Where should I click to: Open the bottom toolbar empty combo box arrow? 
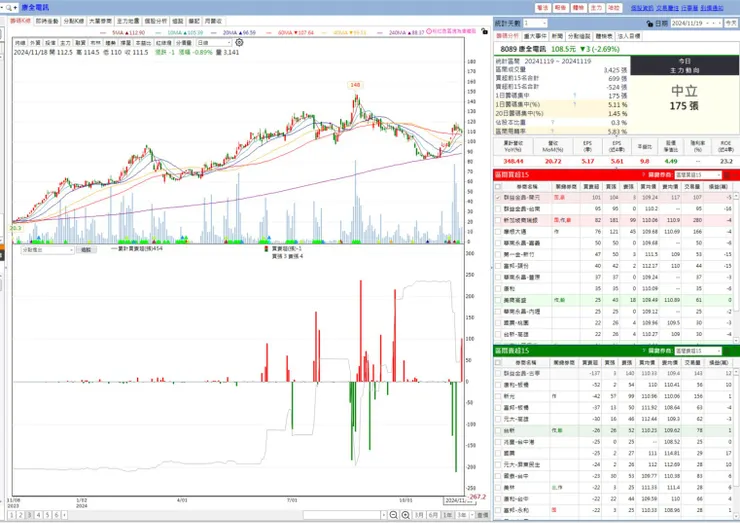tap(384, 515)
